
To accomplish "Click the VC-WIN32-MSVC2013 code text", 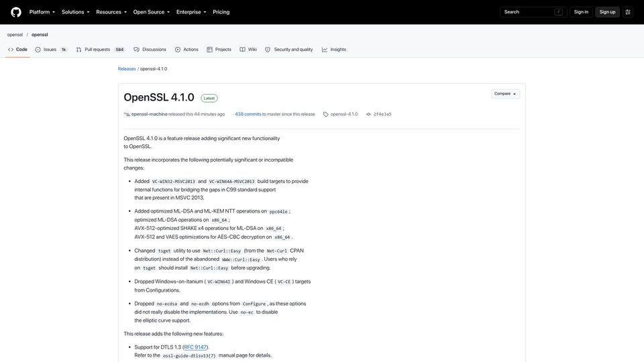I will [173, 182].
